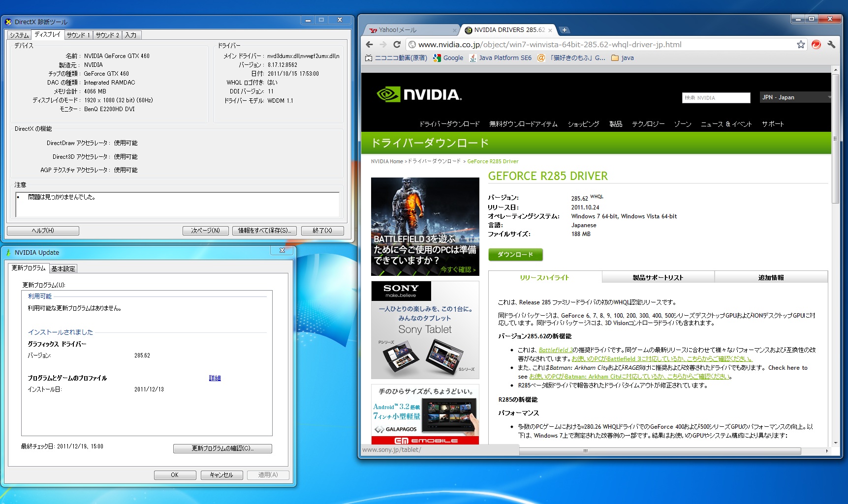Bookmark page with the star icon
The image size is (848, 504).
(x=801, y=45)
